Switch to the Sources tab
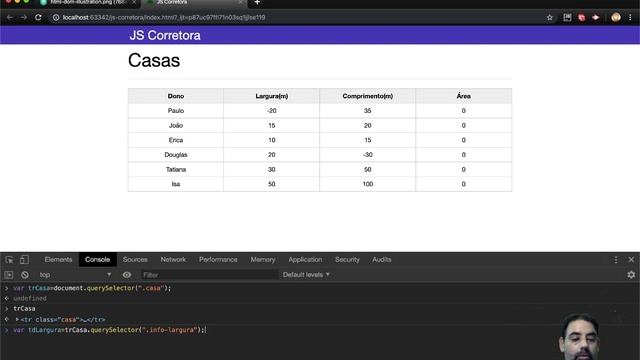Viewport: 640px width, 360px height. [x=135, y=260]
